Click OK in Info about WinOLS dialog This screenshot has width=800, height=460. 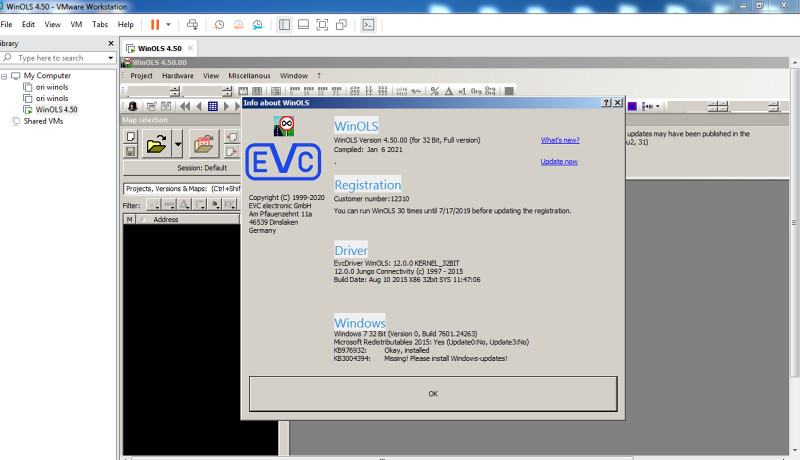point(433,394)
